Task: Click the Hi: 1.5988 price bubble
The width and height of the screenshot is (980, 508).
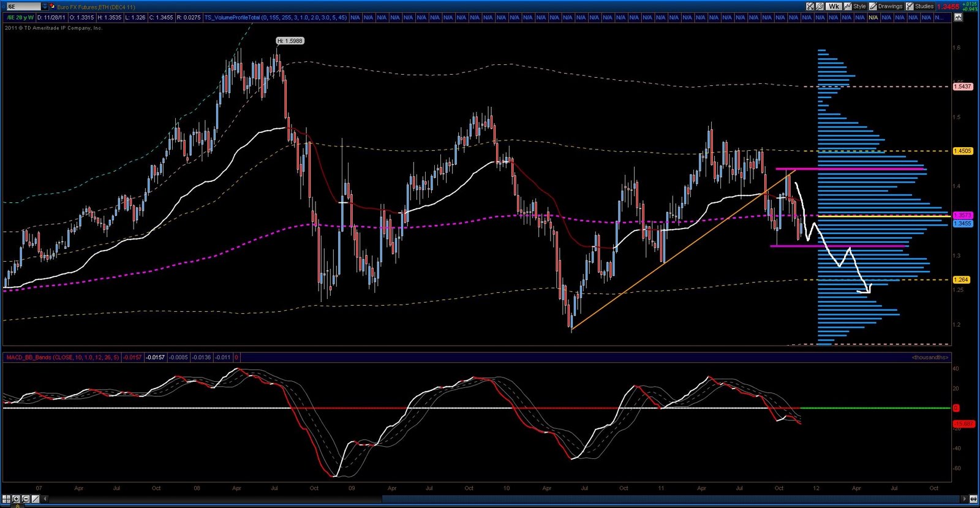Action: click(290, 41)
